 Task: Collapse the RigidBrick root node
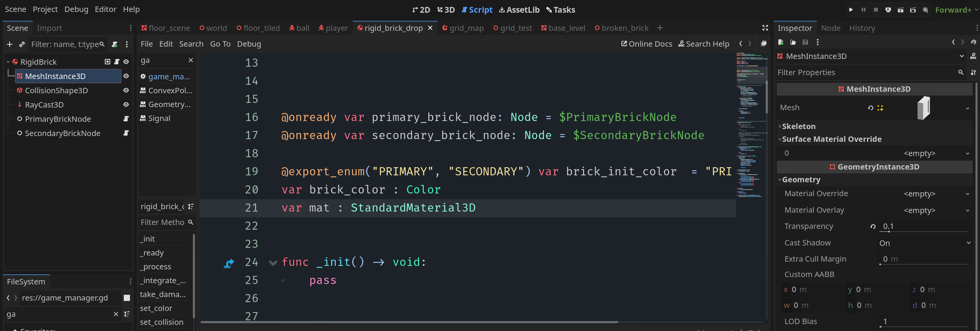click(x=8, y=62)
